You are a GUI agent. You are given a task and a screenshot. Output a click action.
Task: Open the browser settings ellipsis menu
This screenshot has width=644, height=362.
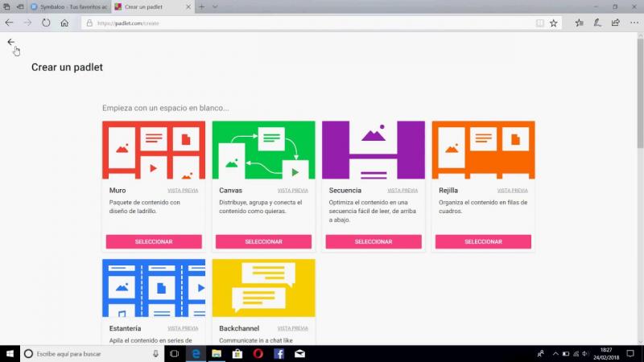[634, 23]
